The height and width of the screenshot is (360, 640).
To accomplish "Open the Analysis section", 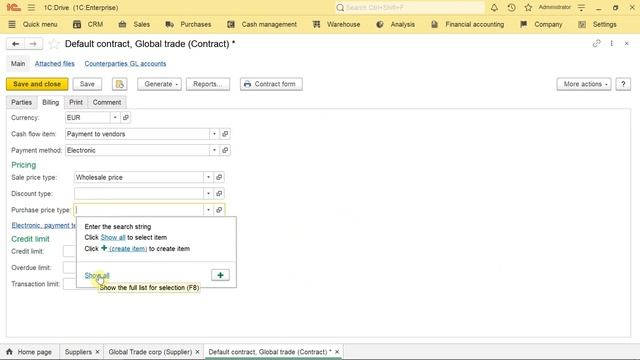I will pyautogui.click(x=396, y=24).
